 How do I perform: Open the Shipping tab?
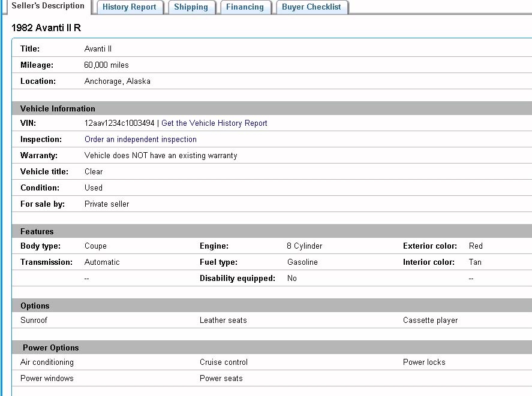[x=191, y=7]
